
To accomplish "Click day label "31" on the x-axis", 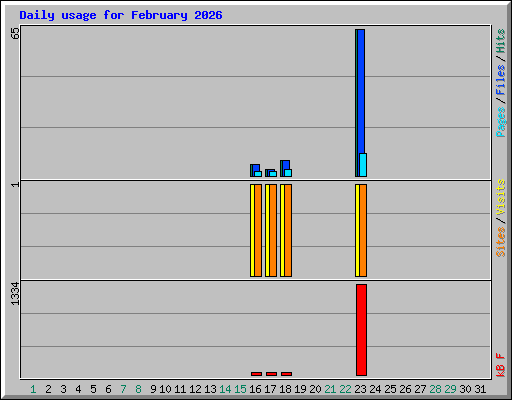I will tap(480, 389).
